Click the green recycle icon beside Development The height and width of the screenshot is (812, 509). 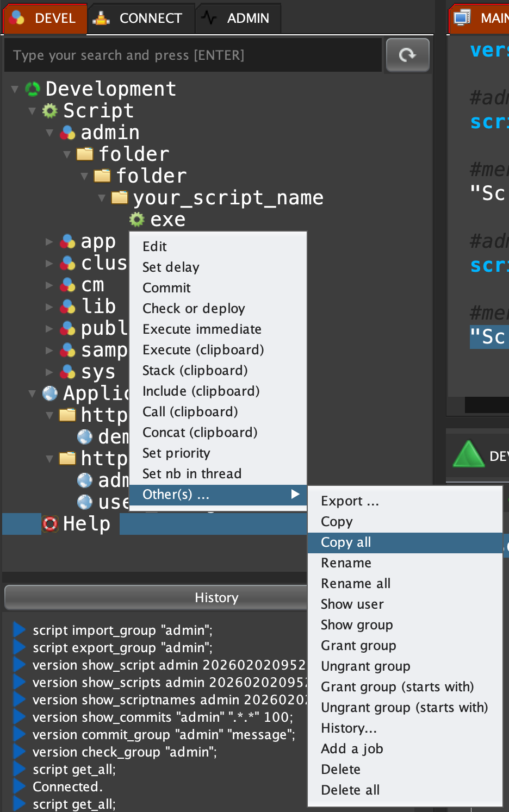click(x=33, y=89)
